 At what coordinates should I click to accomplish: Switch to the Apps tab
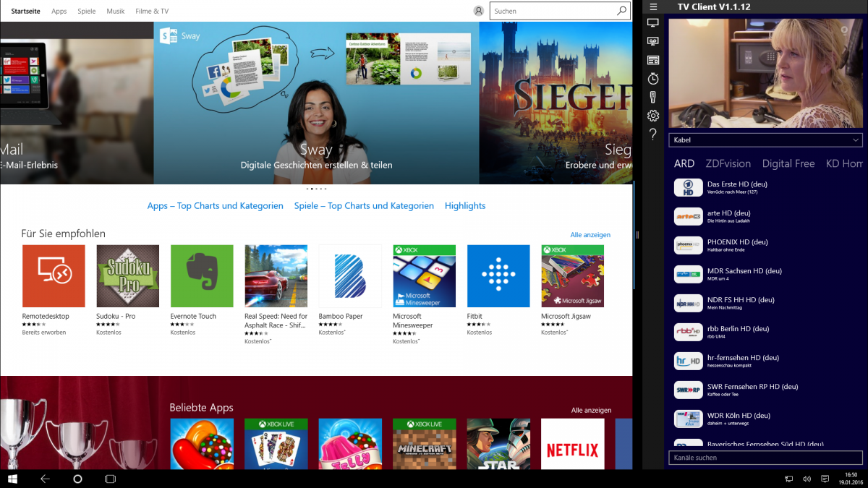click(x=59, y=12)
